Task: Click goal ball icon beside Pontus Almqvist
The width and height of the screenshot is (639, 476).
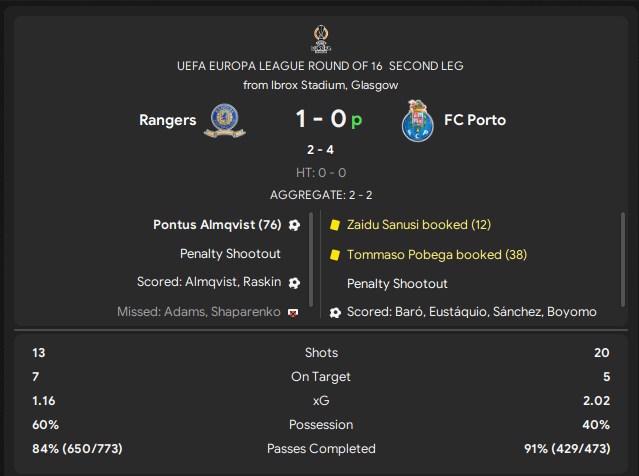Action: point(294,225)
